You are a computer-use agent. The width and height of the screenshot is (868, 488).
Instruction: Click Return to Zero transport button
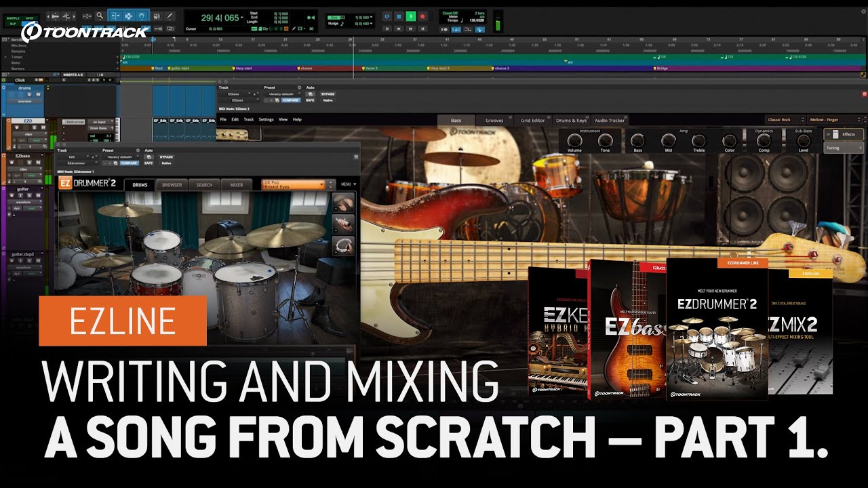tap(387, 28)
